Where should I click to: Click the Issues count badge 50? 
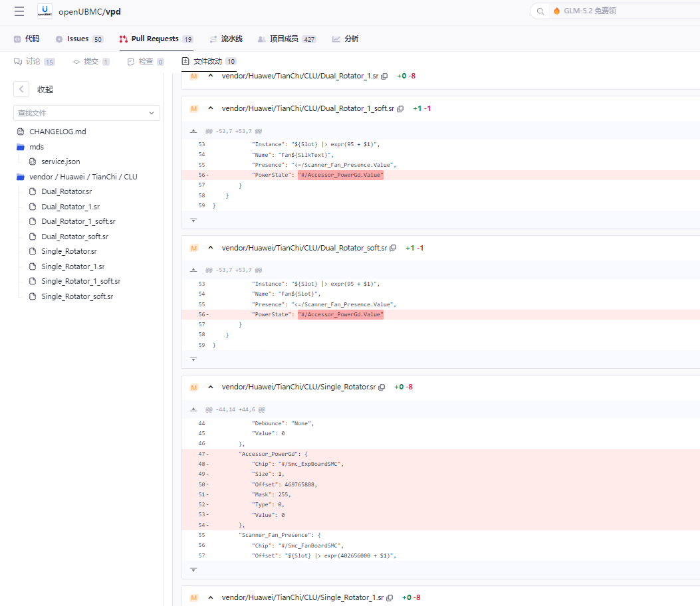click(98, 39)
